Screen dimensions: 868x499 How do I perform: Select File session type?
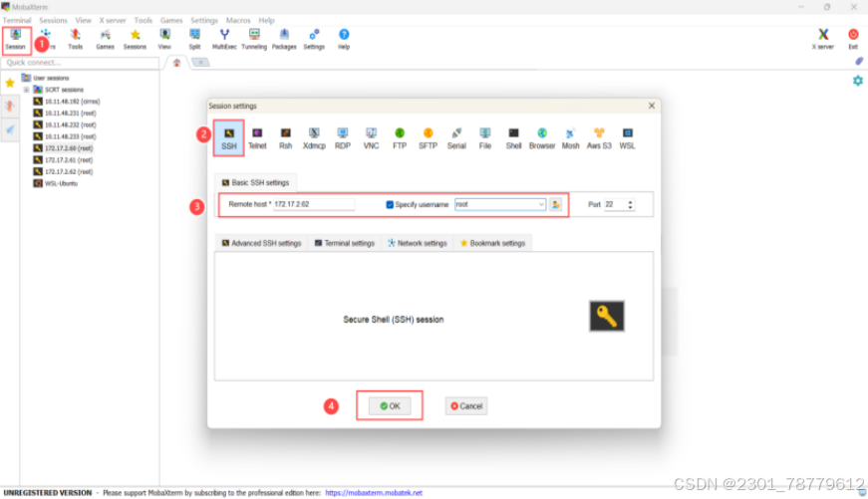[x=485, y=138]
